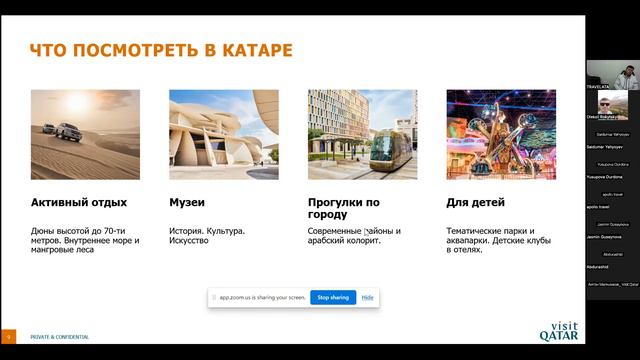Click the "Для детей" heading
640x360 pixels.
(x=476, y=202)
